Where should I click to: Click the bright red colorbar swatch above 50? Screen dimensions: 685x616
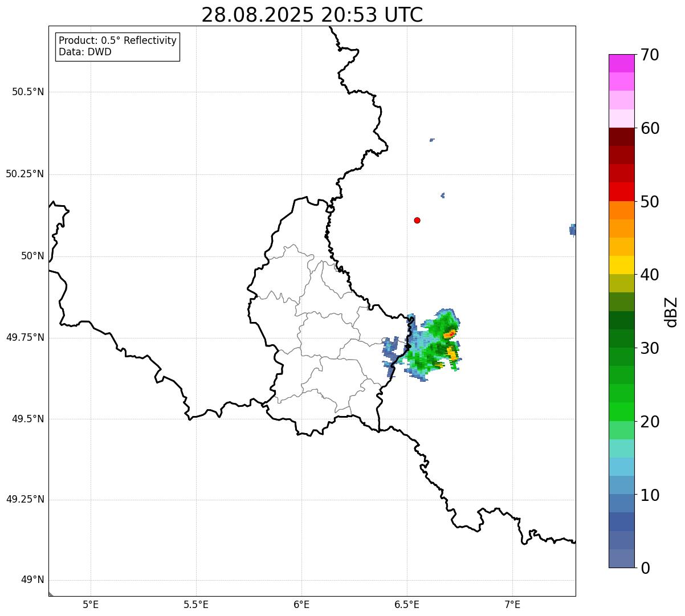(622, 191)
